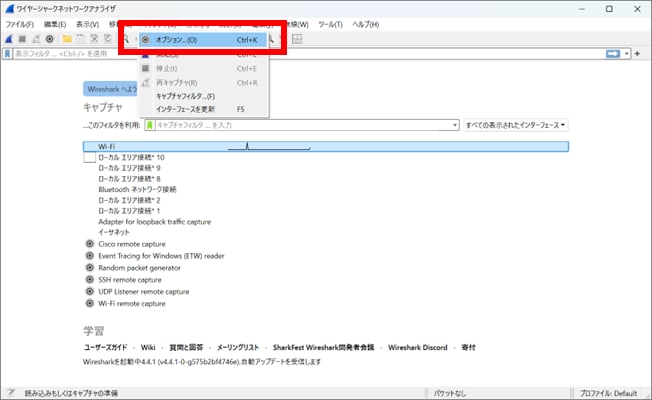The image size is (652, 400).
Task: Select ローカル エリア接続* 1 interface
Action: [x=129, y=211]
